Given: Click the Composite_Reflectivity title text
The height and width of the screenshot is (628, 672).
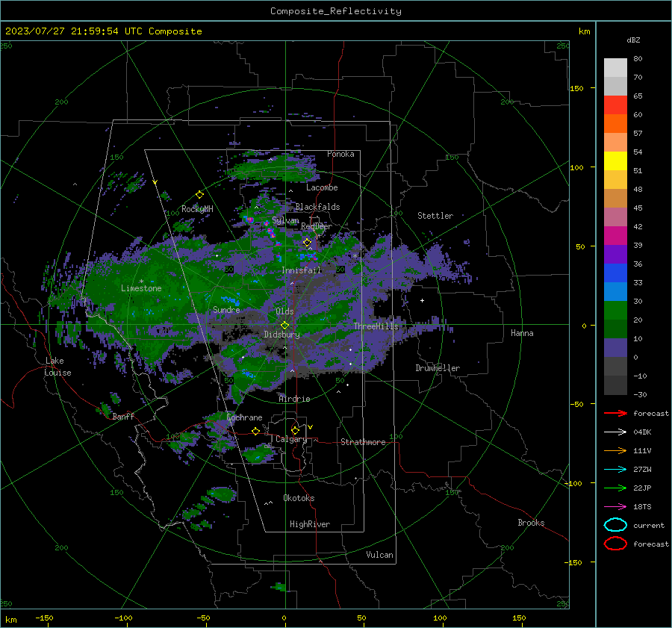Looking at the screenshot, I should pos(335,11).
